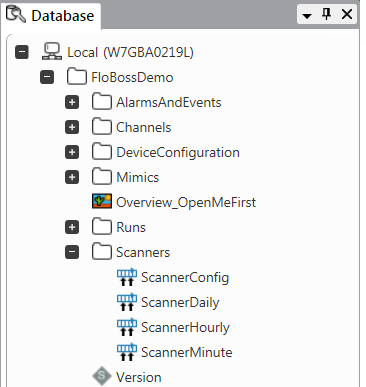Click the ScannerDaily scanner icon
366x387 pixels.
pyautogui.click(x=127, y=302)
